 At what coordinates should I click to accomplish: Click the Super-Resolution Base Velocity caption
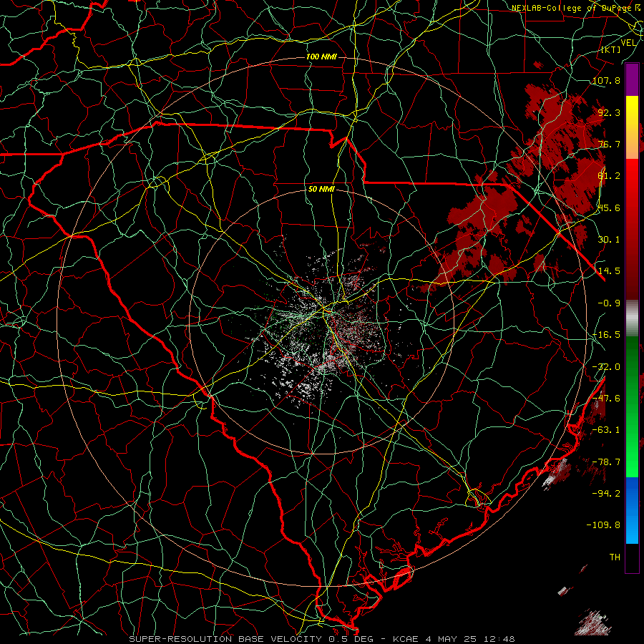[x=321, y=639]
